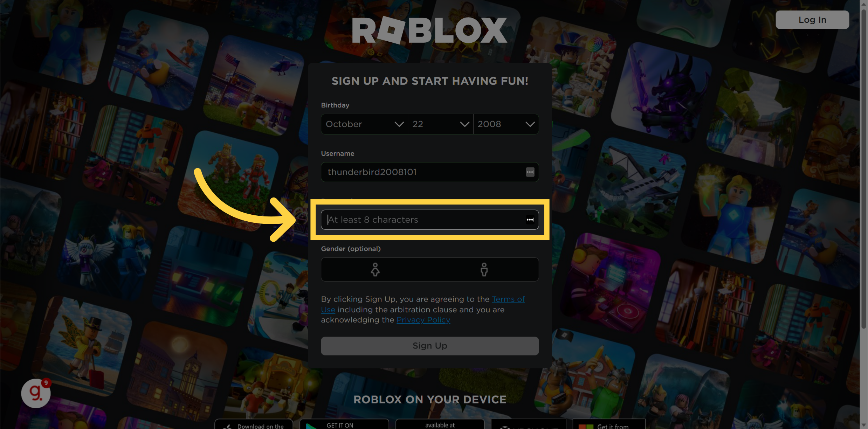
Task: Click the Roblox logo at top
Action: (x=429, y=27)
